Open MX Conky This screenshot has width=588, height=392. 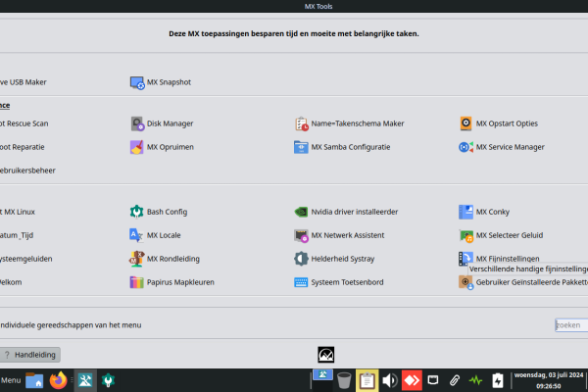pyautogui.click(x=495, y=212)
